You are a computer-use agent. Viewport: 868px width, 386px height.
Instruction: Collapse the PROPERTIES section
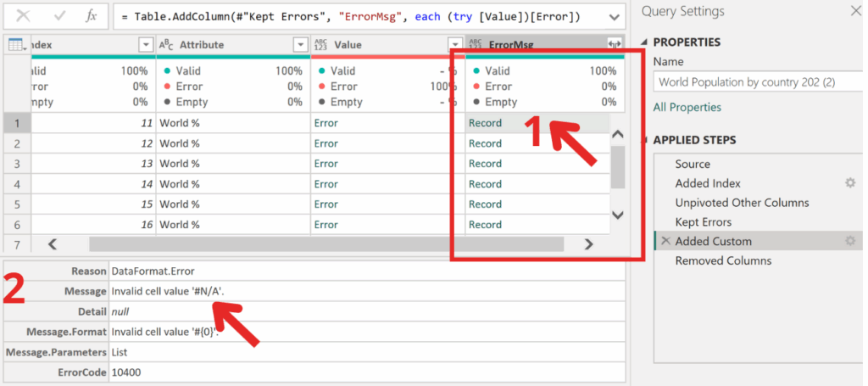click(x=644, y=42)
